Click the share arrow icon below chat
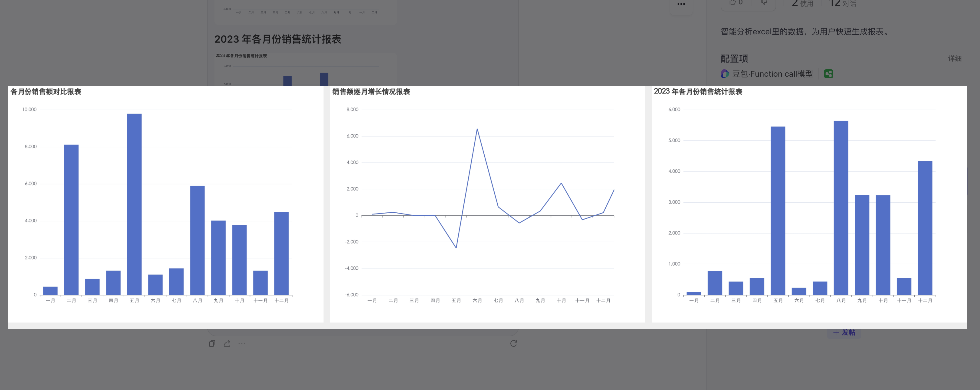This screenshot has height=390, width=980. (227, 343)
